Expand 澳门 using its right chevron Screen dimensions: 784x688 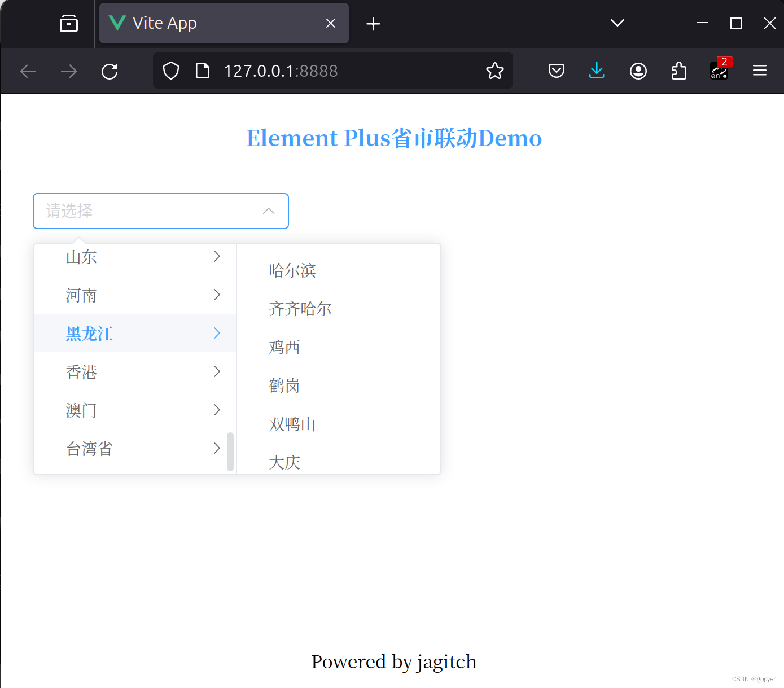click(217, 410)
